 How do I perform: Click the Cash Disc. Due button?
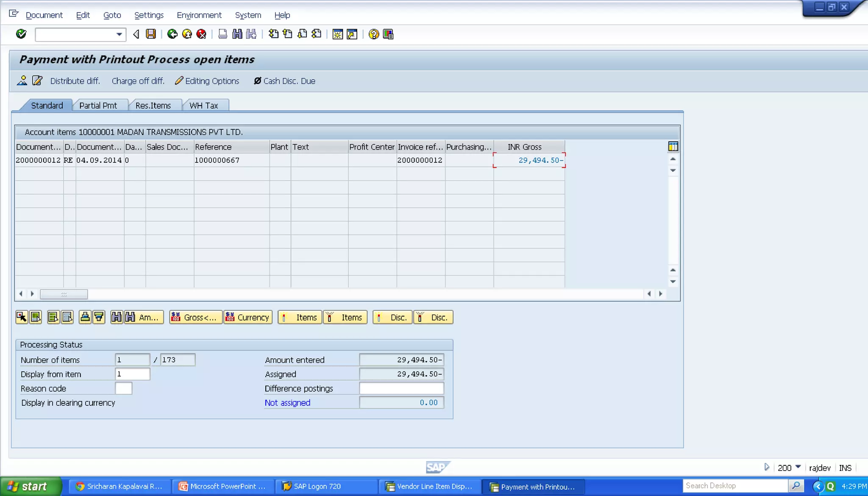click(284, 81)
